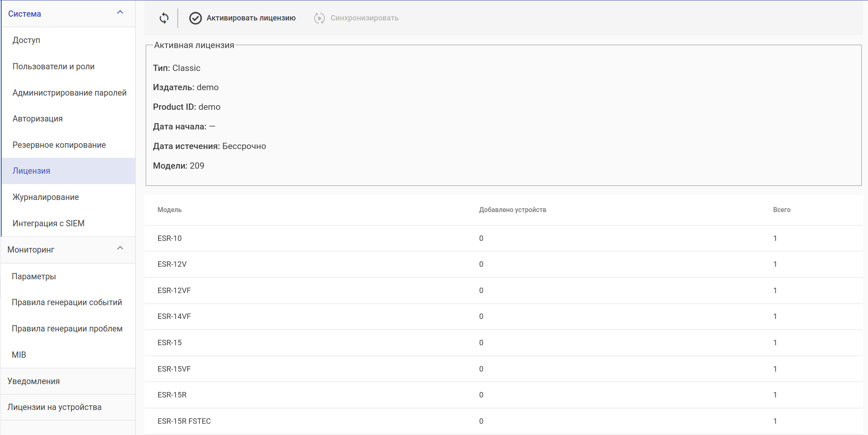Click the synchronize icon
This screenshot has height=435, width=868.
(x=319, y=18)
